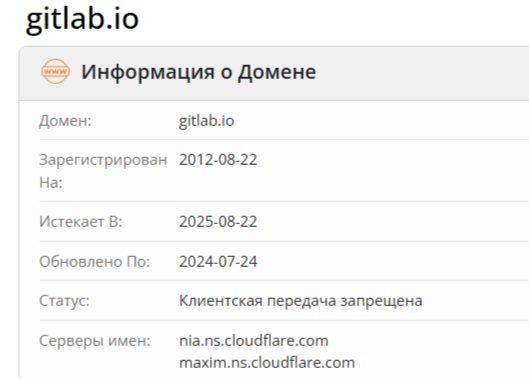Click the updated date 2024-07-24
This screenshot has width=529, height=379.
[x=218, y=262]
